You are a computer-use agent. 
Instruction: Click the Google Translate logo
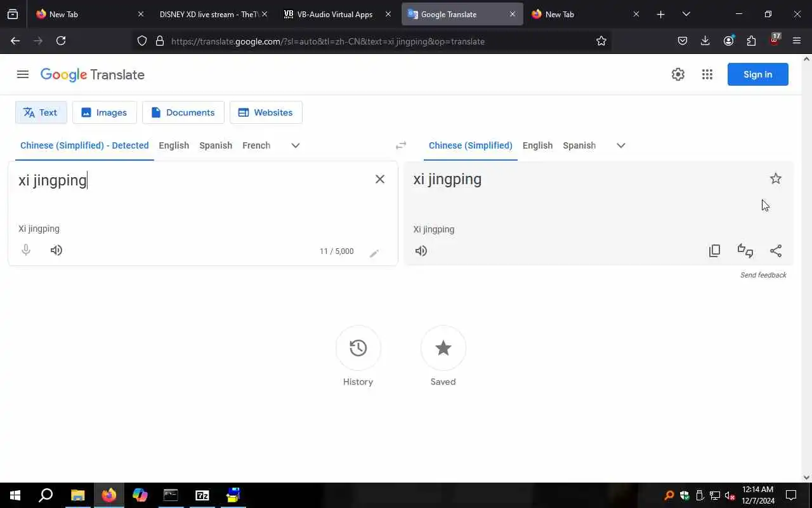[93, 74]
